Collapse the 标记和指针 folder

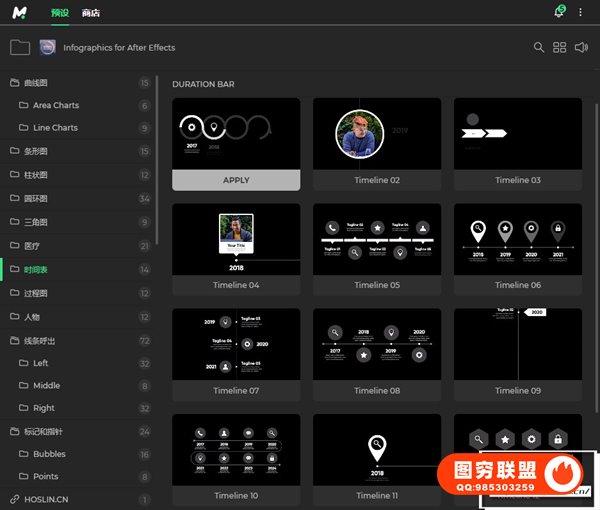click(x=14, y=432)
